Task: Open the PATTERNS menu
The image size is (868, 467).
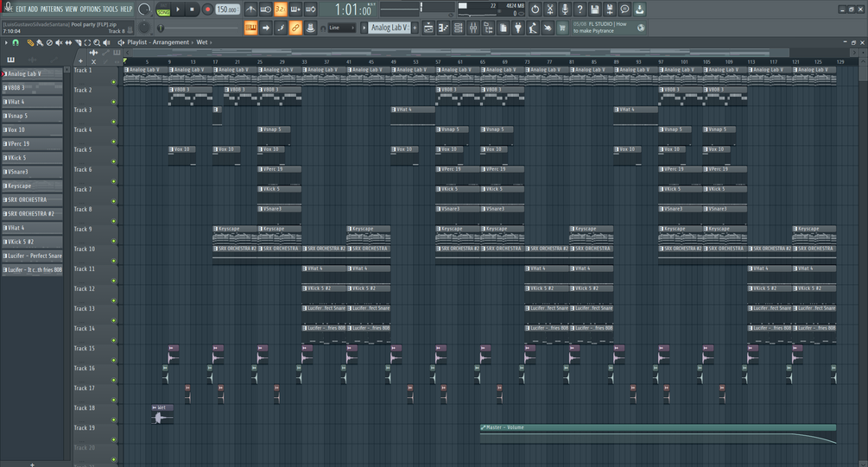Action: 52,9
